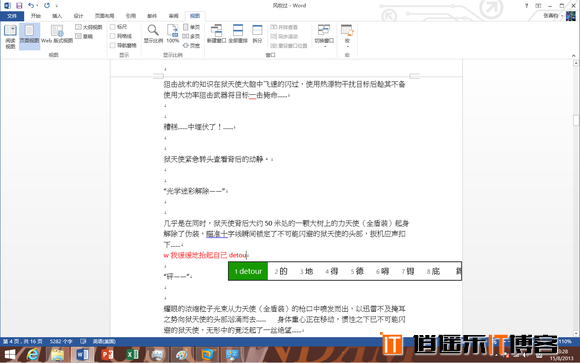This screenshot has width=580, height=363.
Task: Switch to the Home tab (开始)
Action: 36,16
